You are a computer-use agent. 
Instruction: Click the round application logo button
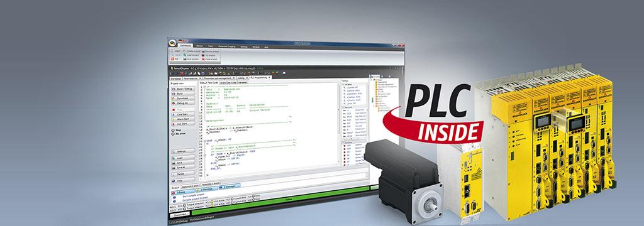[172, 43]
